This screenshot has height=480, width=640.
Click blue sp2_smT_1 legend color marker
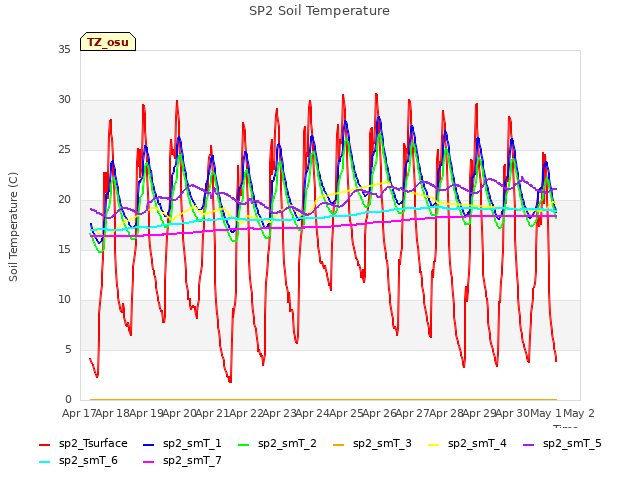coord(149,444)
